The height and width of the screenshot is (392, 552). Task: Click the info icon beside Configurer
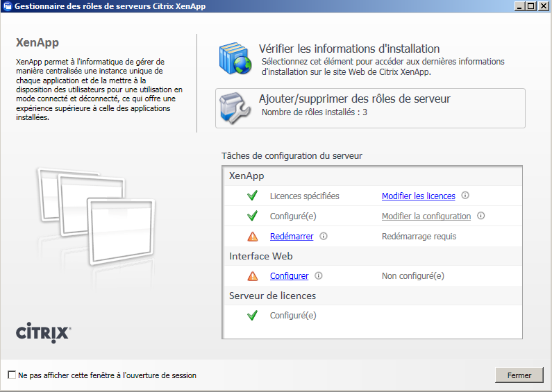pos(318,275)
